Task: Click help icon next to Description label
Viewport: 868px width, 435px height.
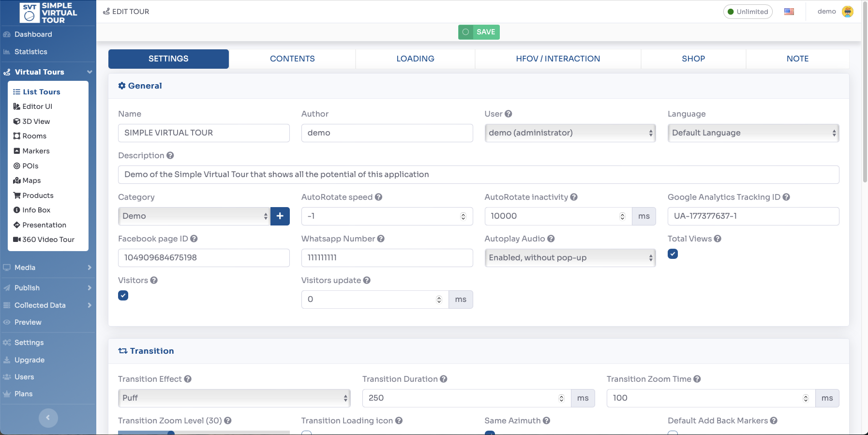Action: (170, 155)
